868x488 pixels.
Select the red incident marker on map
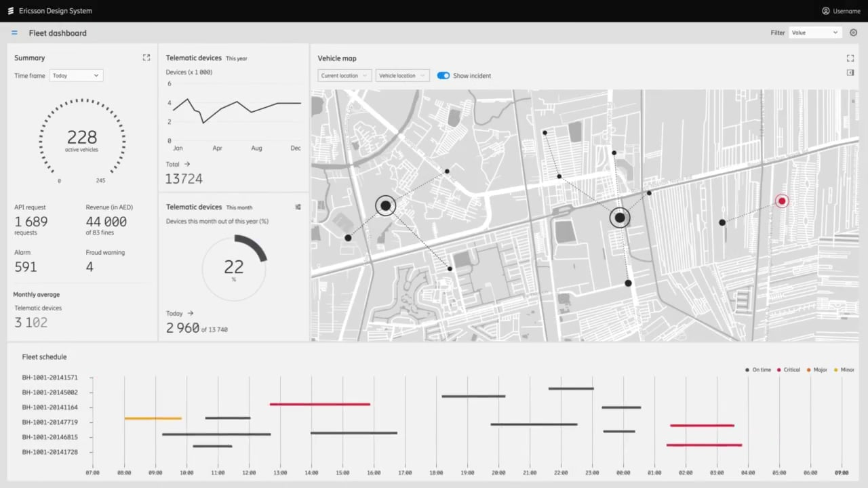point(782,201)
